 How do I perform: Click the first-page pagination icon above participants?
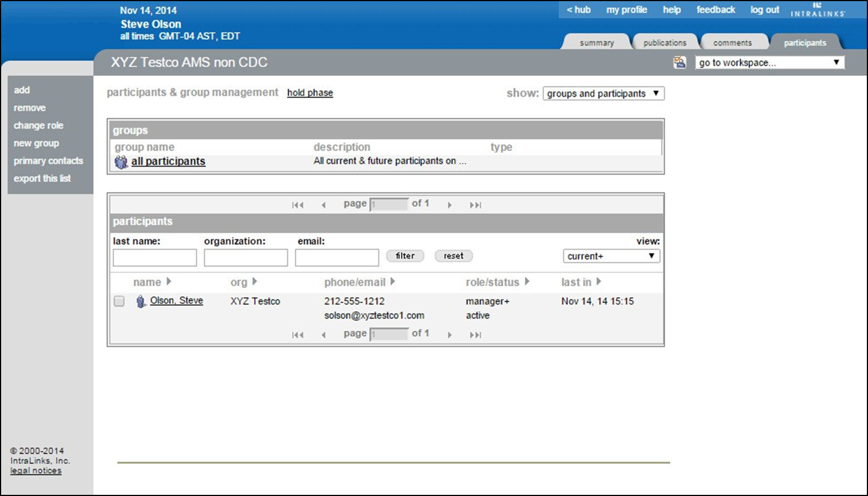click(x=298, y=204)
